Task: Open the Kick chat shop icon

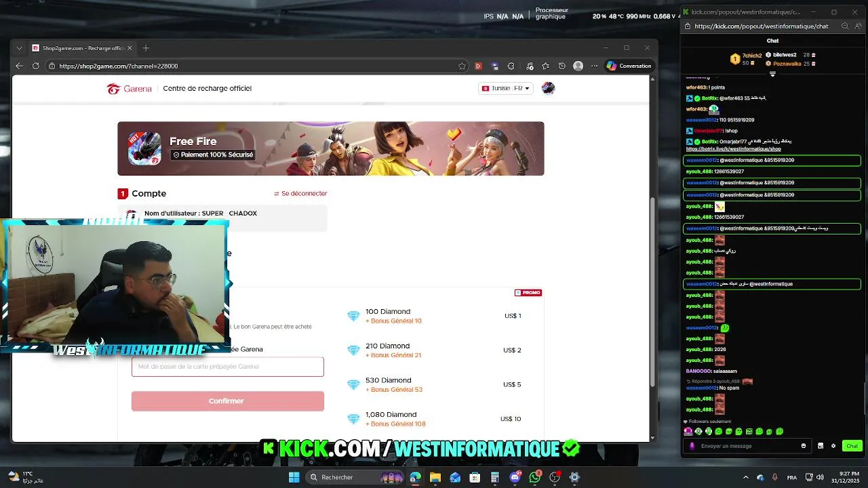Action: coord(821,446)
